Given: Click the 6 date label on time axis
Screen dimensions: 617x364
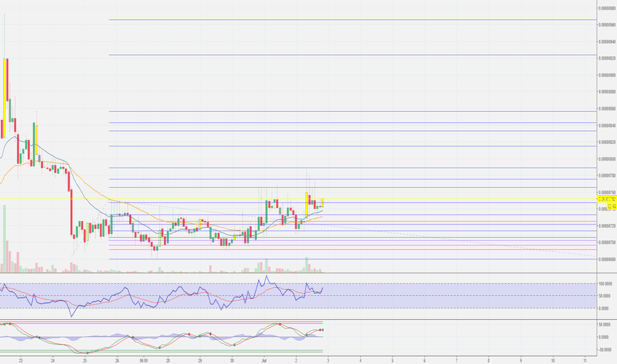Looking at the screenshot, I should pos(424,360).
